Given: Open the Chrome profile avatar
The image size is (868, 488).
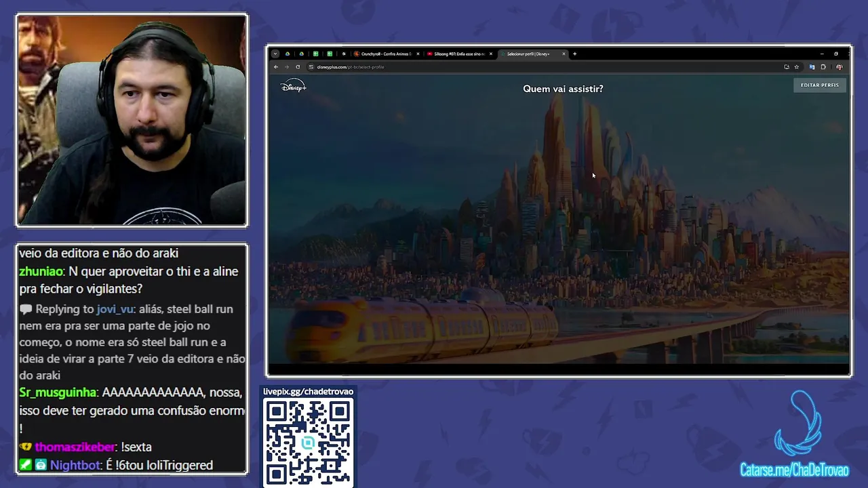Looking at the screenshot, I should click(x=840, y=67).
